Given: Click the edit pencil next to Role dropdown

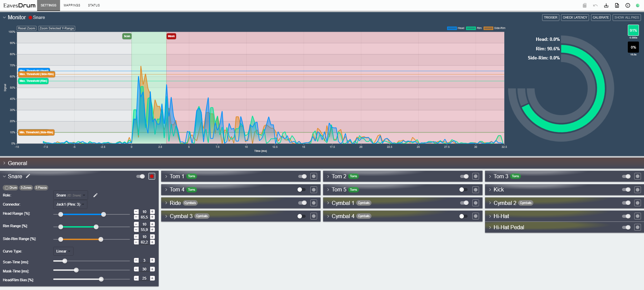Looking at the screenshot, I should pyautogui.click(x=95, y=195).
